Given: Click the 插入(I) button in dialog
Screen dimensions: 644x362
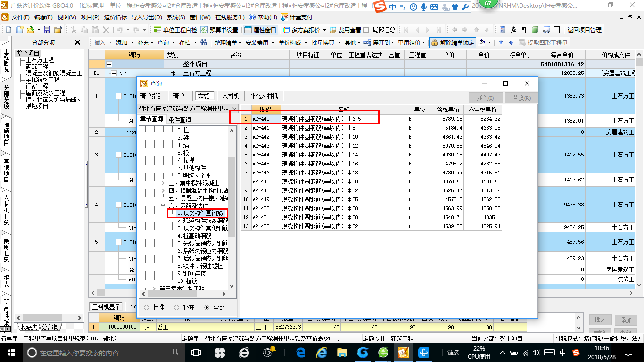Looking at the screenshot, I should point(485,98).
